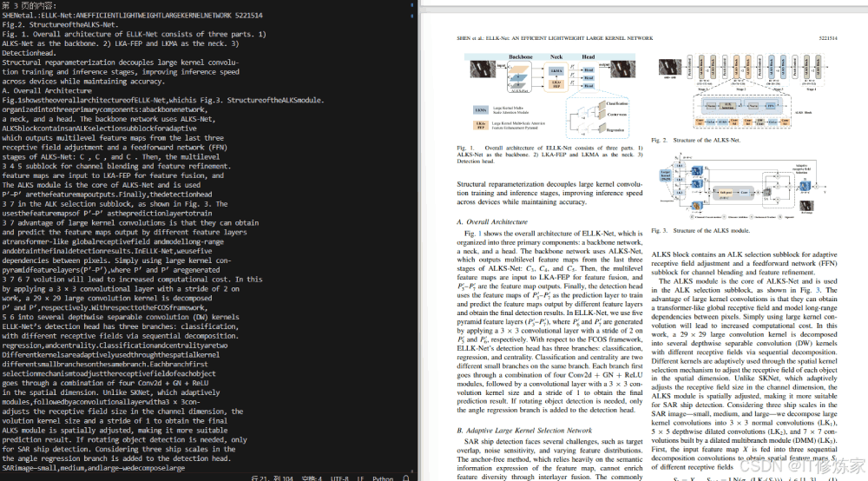
Task: Click heading 'B. Adaptive Large Kernel Selection Network'
Action: [x=523, y=430]
